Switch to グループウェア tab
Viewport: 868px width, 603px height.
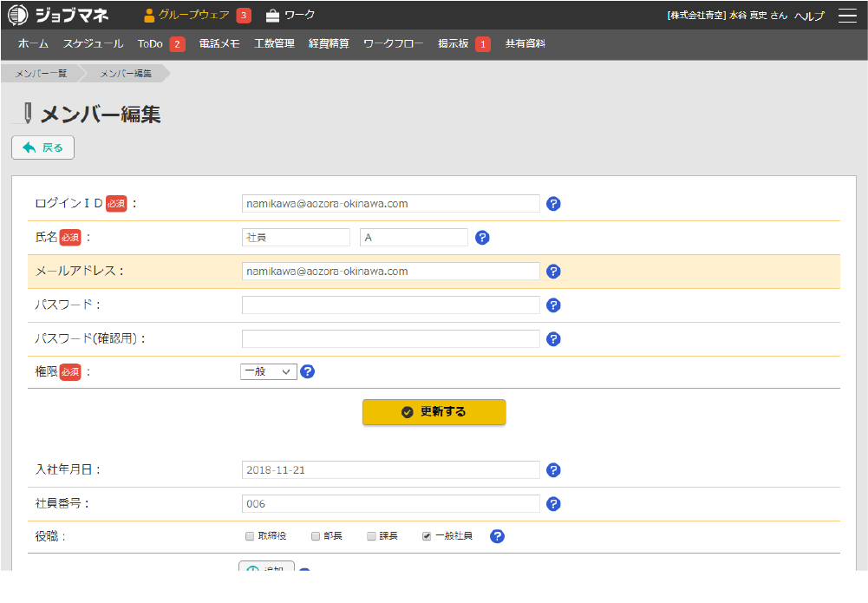[186, 15]
